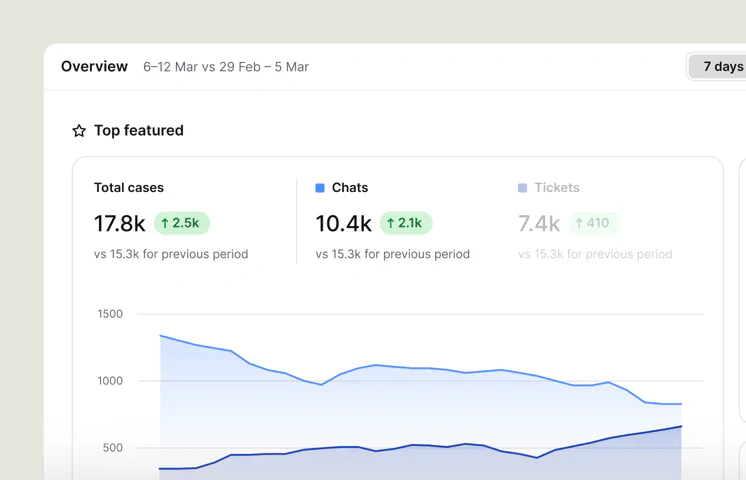Click the 17.8k total cases value
Viewport: 746px width, 480px height.
pos(119,224)
